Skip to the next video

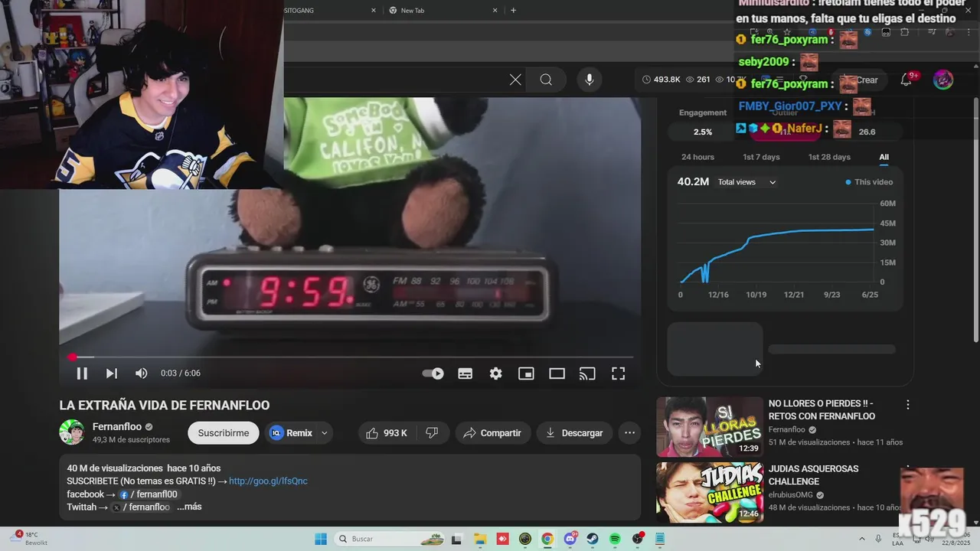point(112,373)
